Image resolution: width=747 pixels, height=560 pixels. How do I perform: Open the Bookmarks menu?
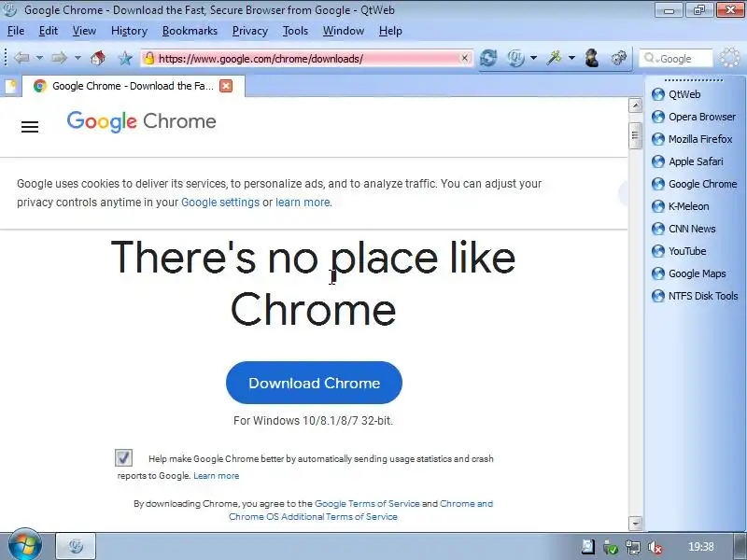pyautogui.click(x=190, y=31)
